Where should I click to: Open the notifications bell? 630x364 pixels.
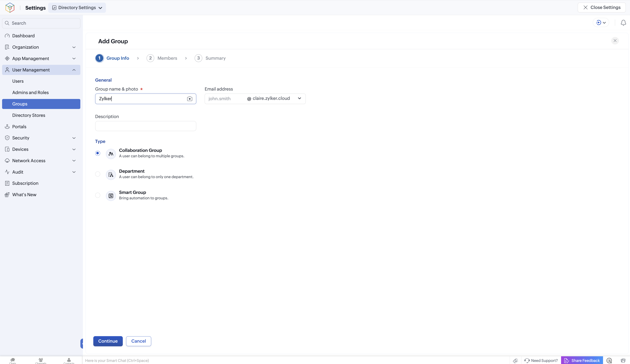point(623,23)
